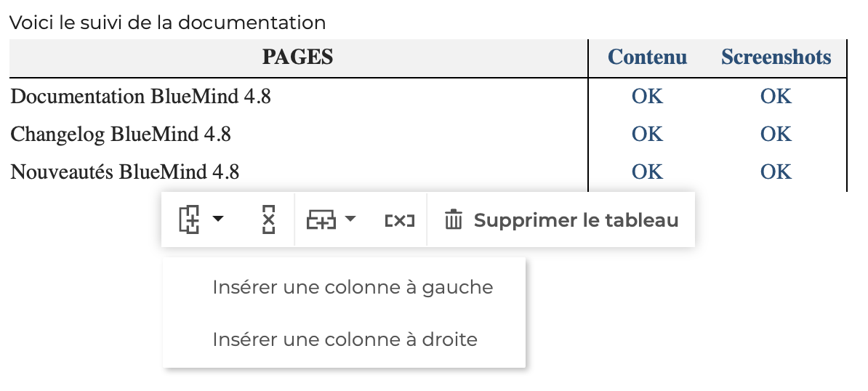Place cursor in "Documentation BlueMind 4.8" cell

[x=142, y=96]
